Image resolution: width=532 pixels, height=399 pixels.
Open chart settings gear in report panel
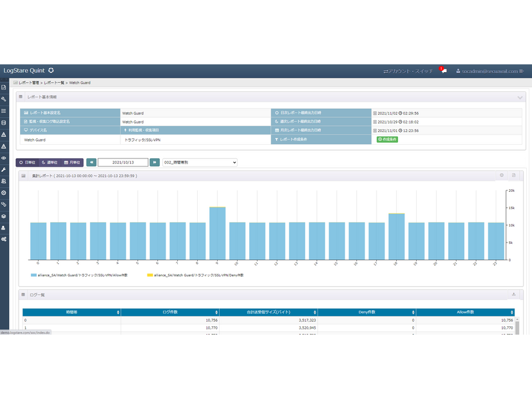(x=502, y=175)
